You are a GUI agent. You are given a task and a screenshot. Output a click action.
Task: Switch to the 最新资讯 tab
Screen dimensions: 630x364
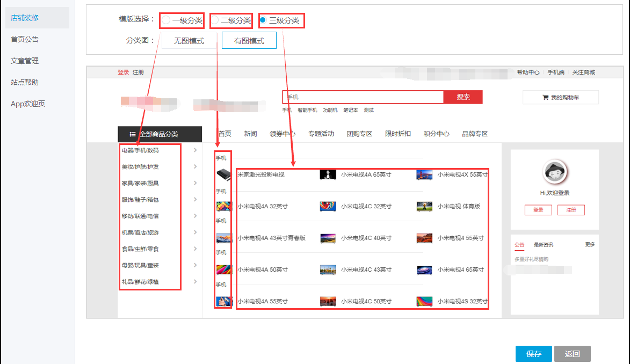[543, 245]
